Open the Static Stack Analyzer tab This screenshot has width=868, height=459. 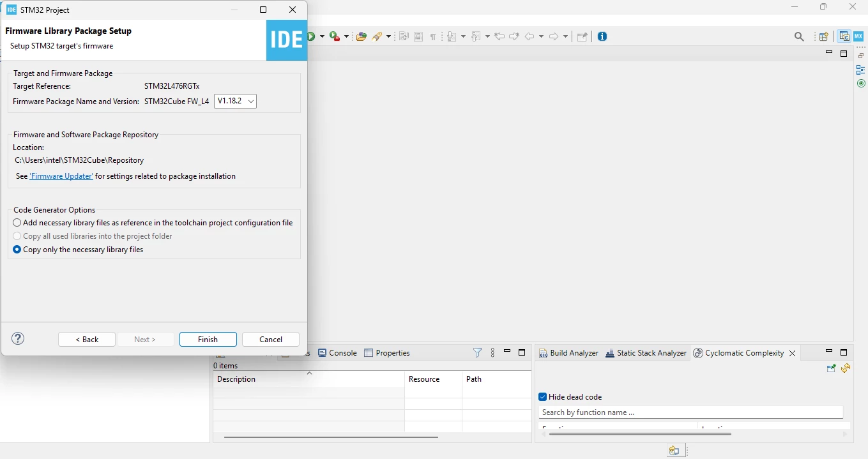click(646, 353)
